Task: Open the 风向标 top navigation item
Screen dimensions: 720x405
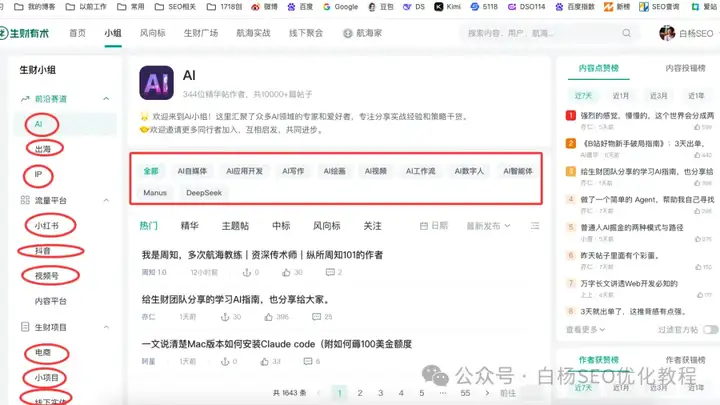Action: pyautogui.click(x=152, y=33)
